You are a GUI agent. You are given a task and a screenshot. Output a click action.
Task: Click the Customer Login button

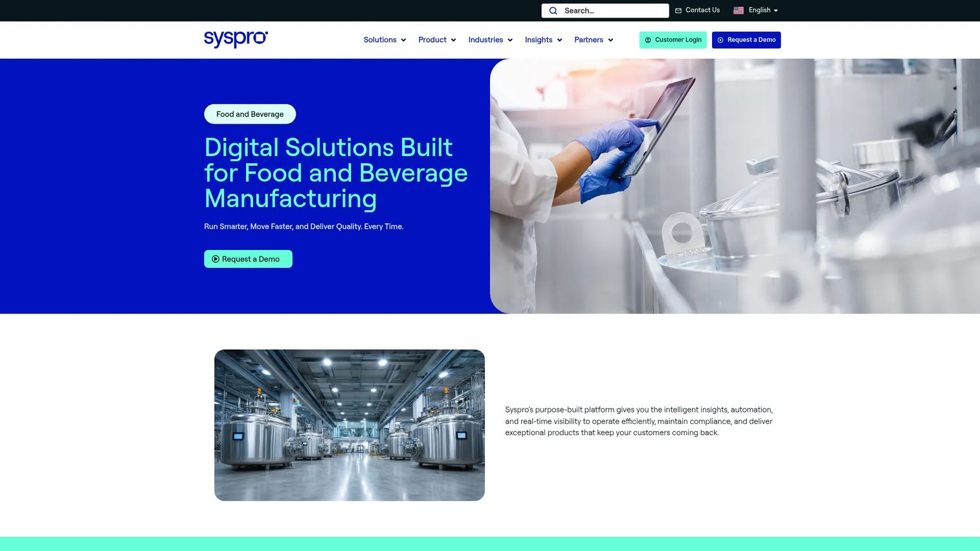coord(673,40)
